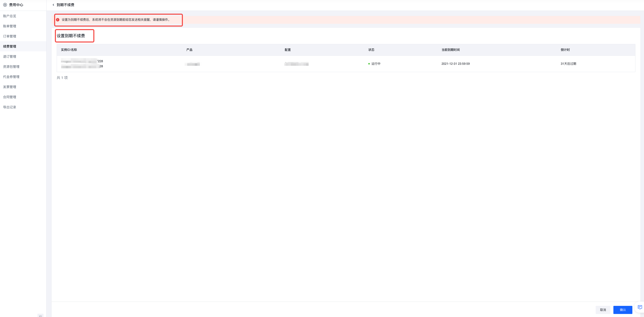Image resolution: width=644 pixels, height=317 pixels.
Task: Click the 费用中心 title text
Action: point(16,5)
